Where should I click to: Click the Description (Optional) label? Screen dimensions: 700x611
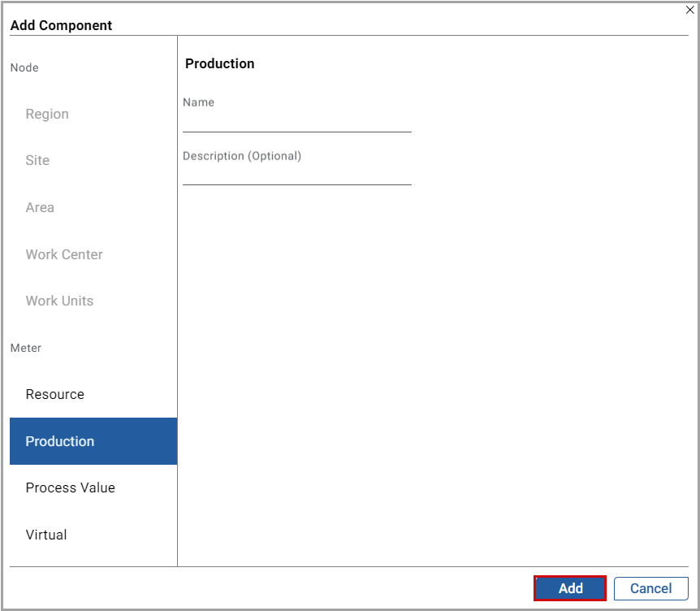242,155
